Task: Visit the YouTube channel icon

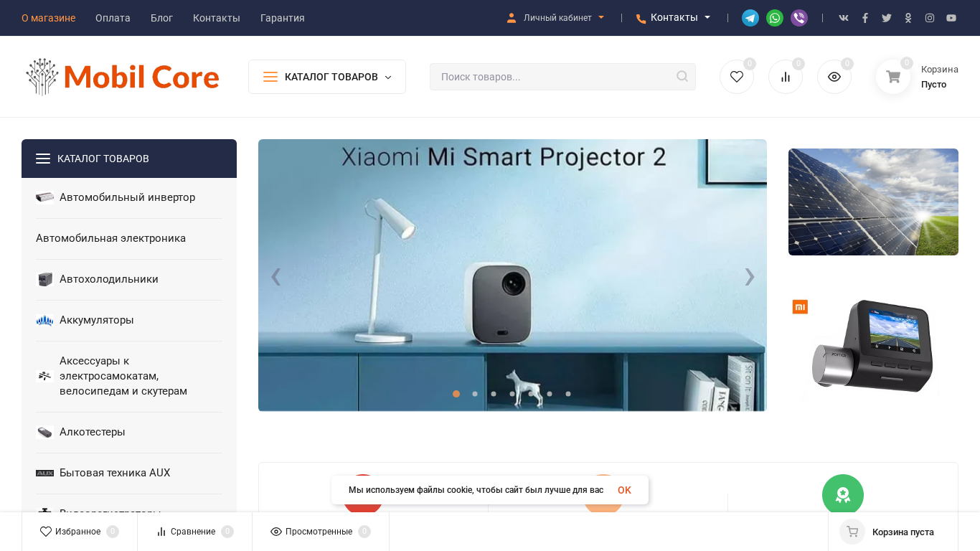Action: pyautogui.click(x=951, y=18)
